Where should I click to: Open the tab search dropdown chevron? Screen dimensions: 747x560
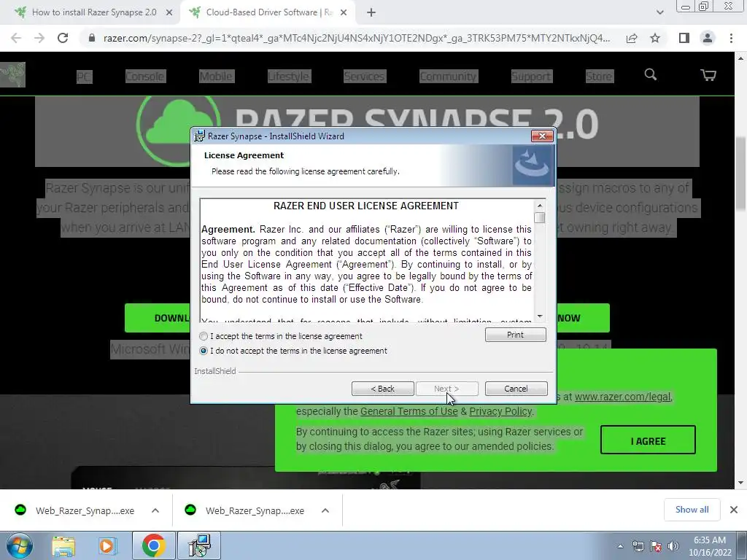[x=659, y=12]
